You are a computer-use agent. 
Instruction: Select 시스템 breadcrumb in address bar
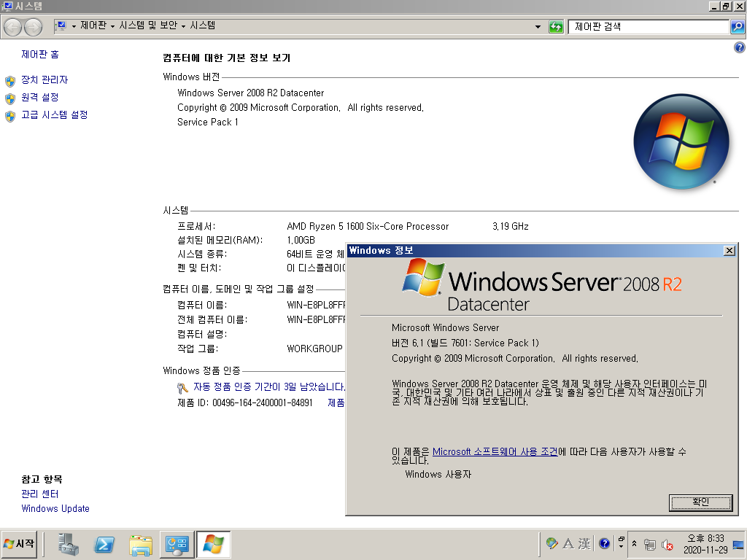coord(203,26)
